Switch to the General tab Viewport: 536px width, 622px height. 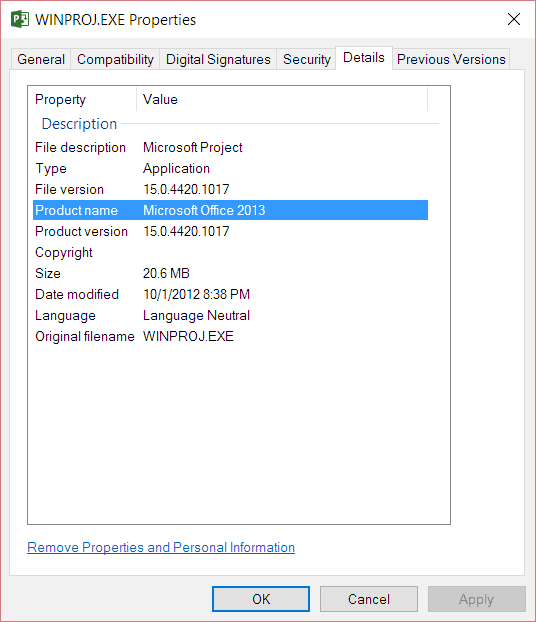click(x=41, y=59)
